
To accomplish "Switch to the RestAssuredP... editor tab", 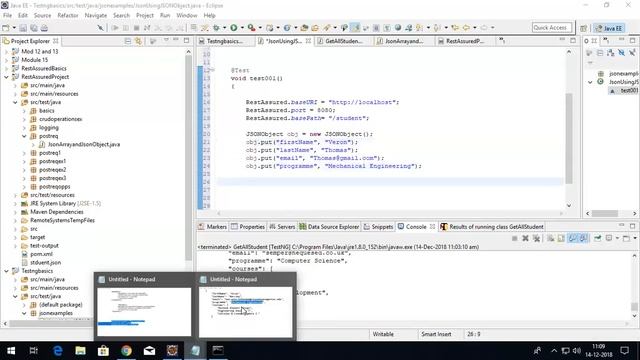I will (464, 41).
